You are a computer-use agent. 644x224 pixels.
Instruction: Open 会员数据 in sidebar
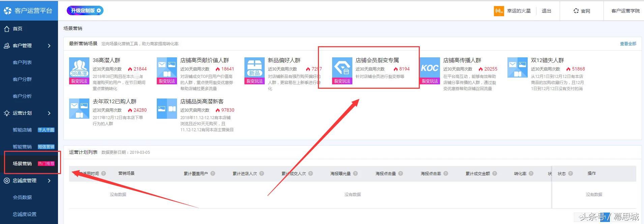coord(22,197)
